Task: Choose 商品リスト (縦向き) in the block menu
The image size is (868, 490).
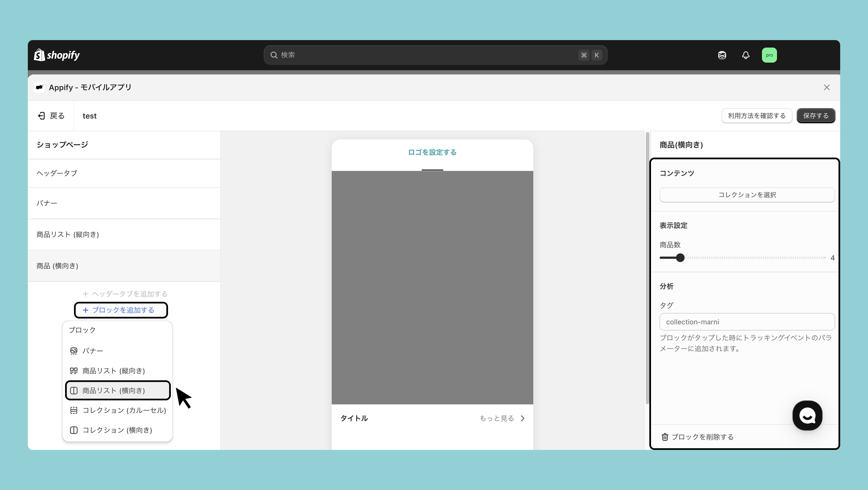Action: (117, 371)
